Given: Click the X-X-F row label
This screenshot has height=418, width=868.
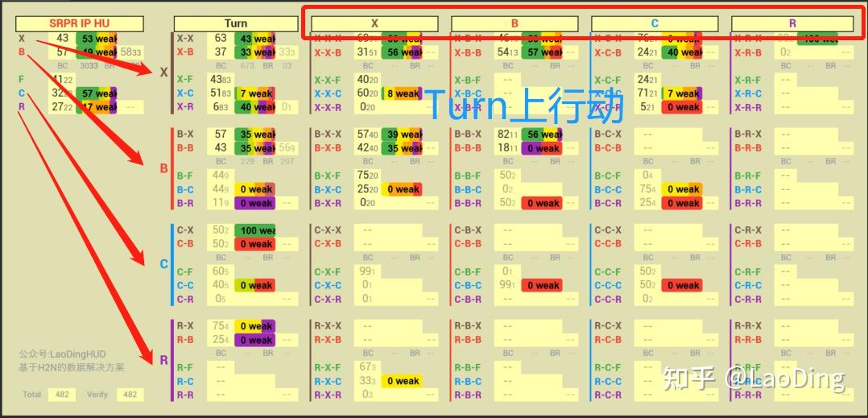Looking at the screenshot, I should pos(328,80).
